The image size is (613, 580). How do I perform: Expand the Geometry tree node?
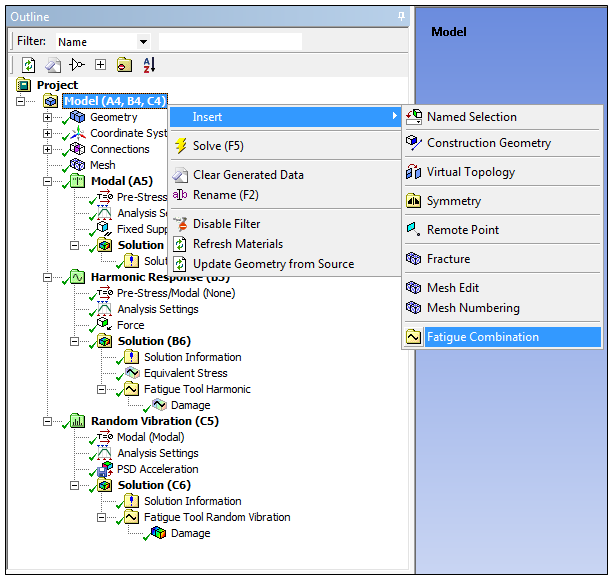point(47,118)
